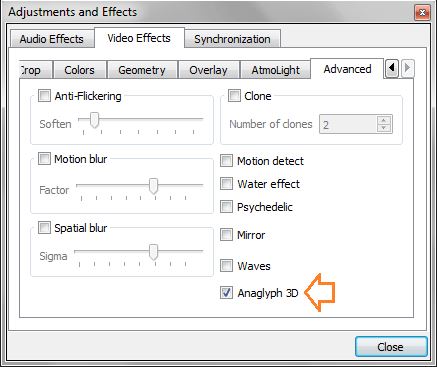Click the Motion blur Factor slider handle

point(153,186)
